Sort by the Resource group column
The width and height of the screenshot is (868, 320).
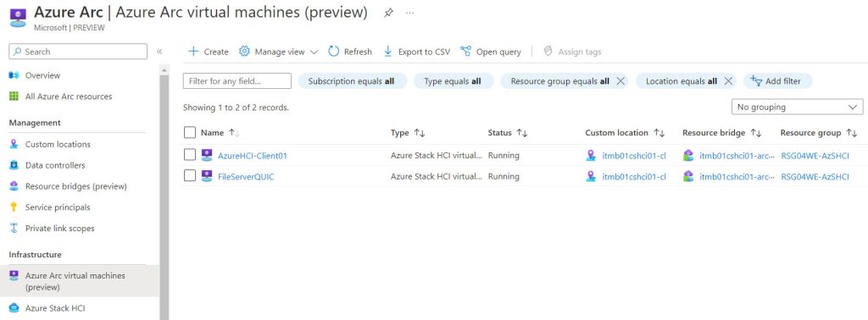coord(819,133)
